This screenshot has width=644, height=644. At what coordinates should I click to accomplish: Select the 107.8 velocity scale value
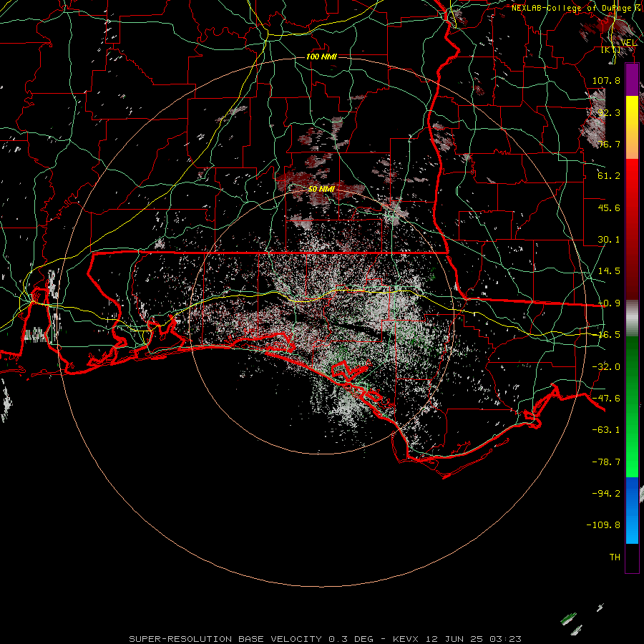coord(606,80)
